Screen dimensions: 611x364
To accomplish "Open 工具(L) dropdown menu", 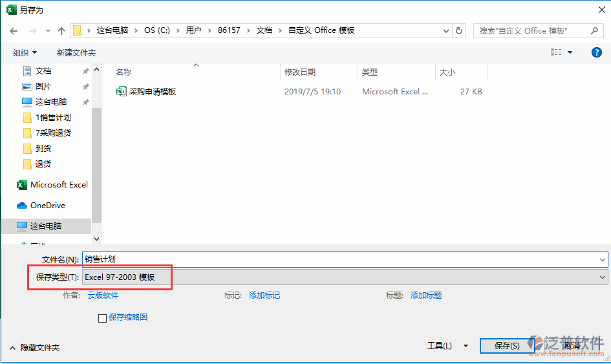I will [448, 346].
